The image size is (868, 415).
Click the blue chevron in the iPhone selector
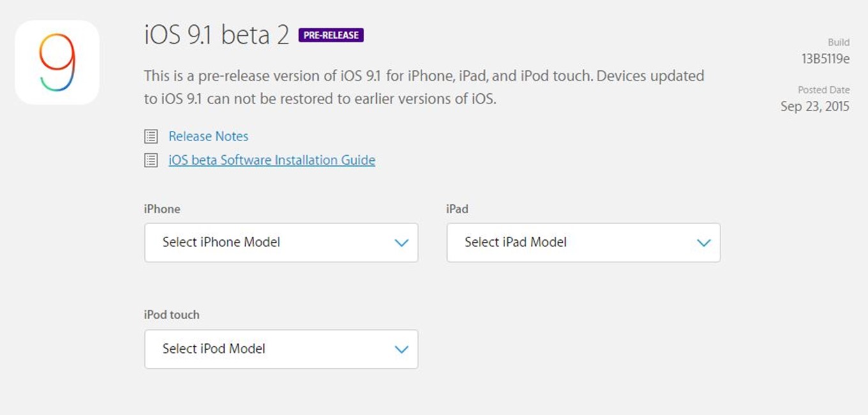(401, 243)
